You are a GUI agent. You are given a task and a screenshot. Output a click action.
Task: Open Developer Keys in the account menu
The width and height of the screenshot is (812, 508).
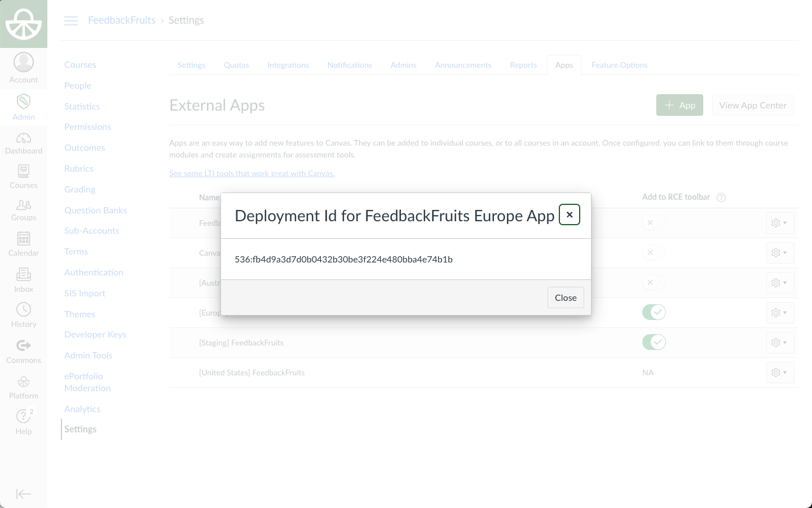(x=95, y=335)
